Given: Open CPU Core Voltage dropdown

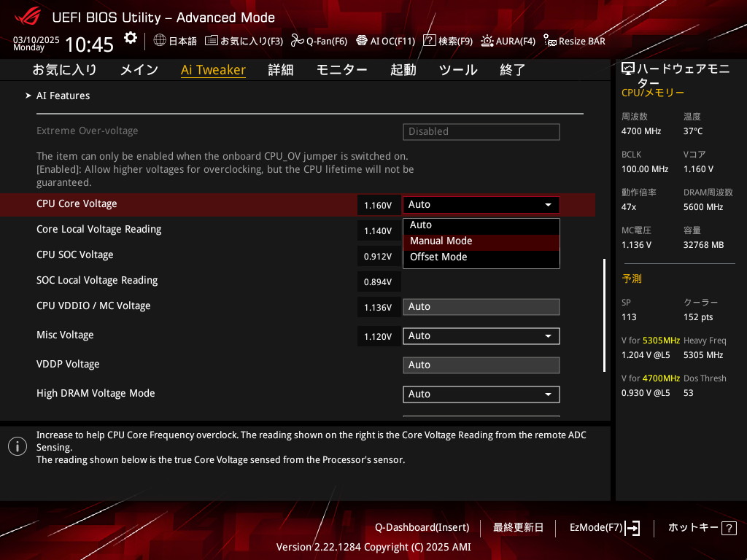Looking at the screenshot, I should coord(481,205).
